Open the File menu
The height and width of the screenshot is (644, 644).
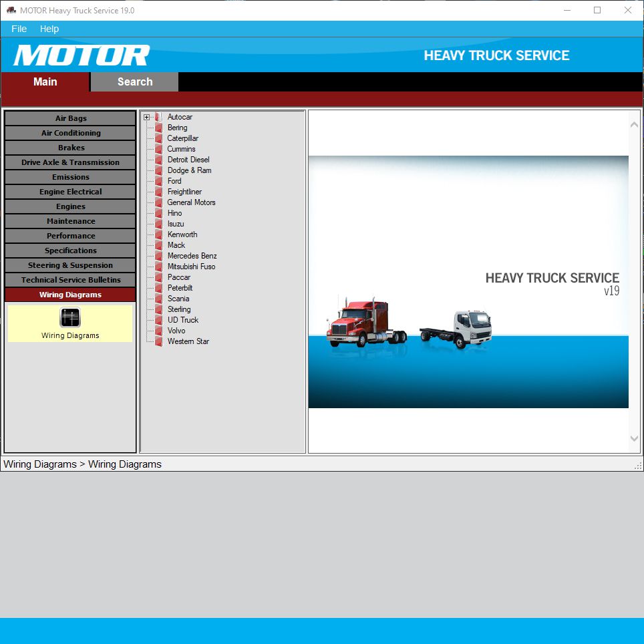(18, 29)
